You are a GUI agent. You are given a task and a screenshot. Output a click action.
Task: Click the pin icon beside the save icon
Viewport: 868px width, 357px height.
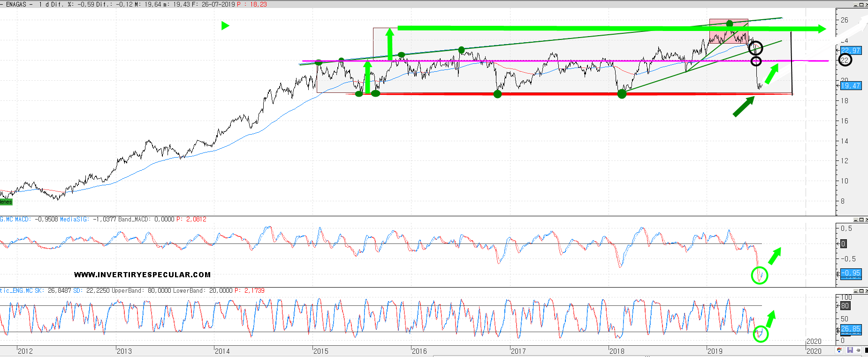(858, 350)
